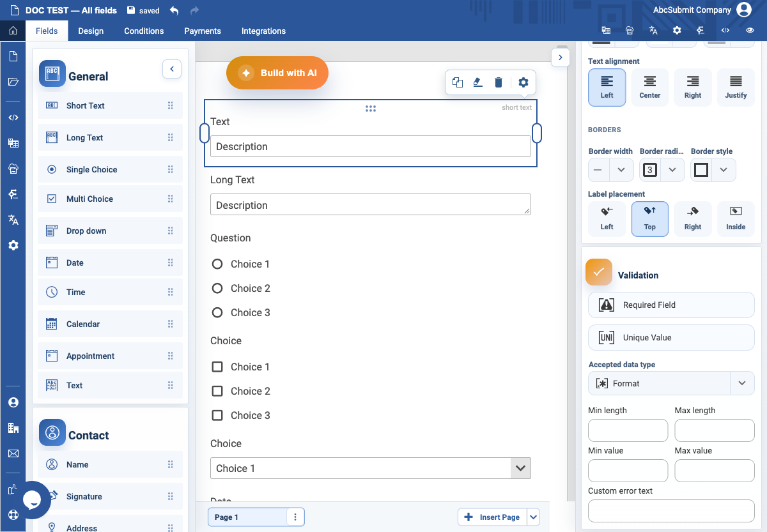
Task: Open the Accepted data type Format dropdown
Action: pyautogui.click(x=671, y=383)
